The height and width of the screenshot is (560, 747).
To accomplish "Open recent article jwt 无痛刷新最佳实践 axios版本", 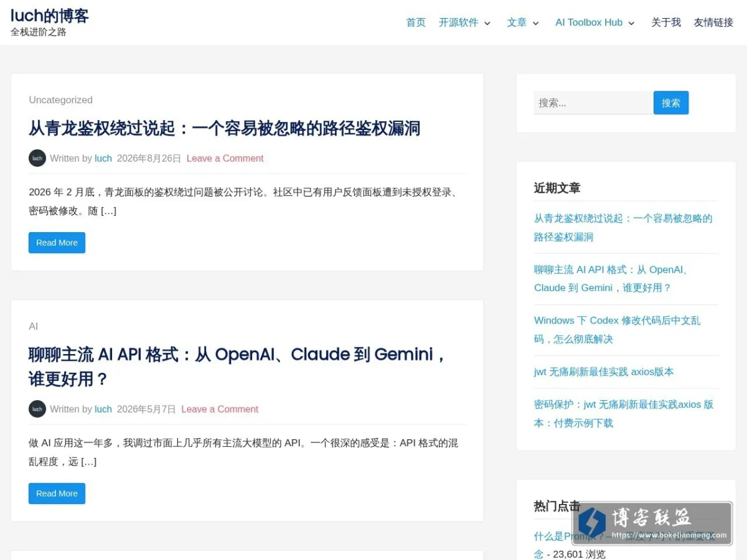I will 604,372.
